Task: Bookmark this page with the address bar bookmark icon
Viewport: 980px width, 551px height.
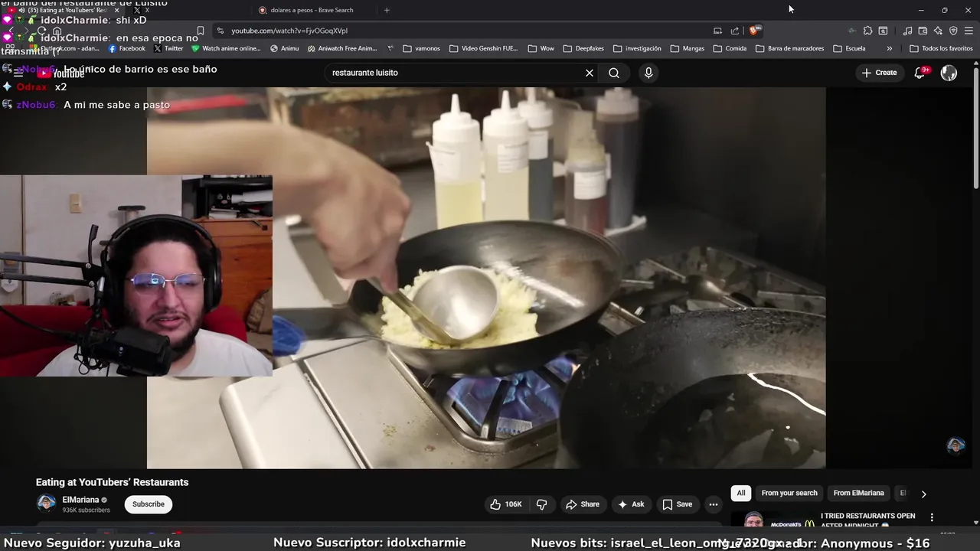Action: coord(200,31)
